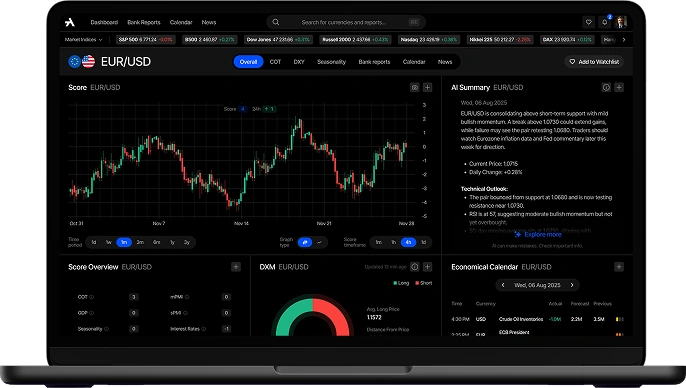The width and height of the screenshot is (686, 388).
Task: Toggle the Long legend swatch in DXM
Action: pos(395,283)
